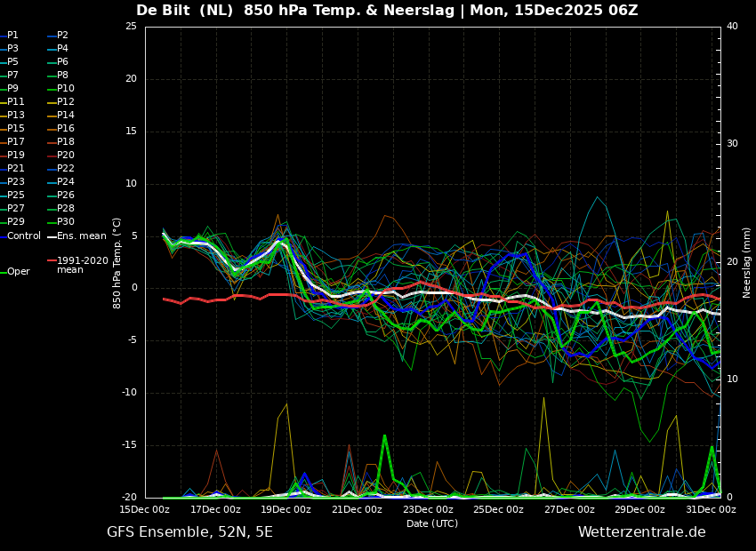Click the P25 legend entry

(x=15, y=195)
